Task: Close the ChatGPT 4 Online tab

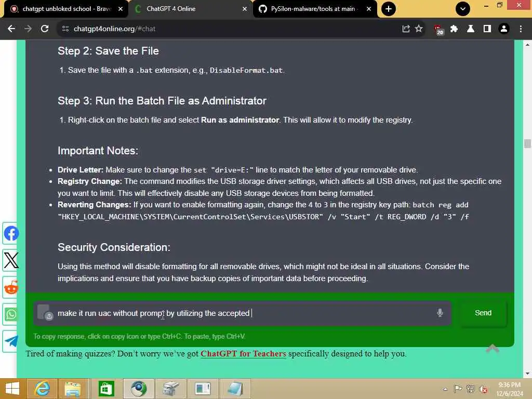Action: pyautogui.click(x=245, y=9)
